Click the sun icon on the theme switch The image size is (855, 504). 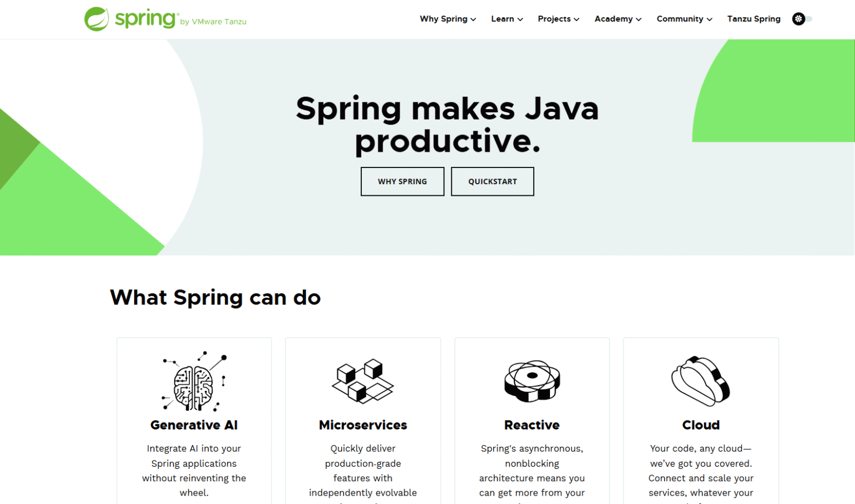coord(798,18)
